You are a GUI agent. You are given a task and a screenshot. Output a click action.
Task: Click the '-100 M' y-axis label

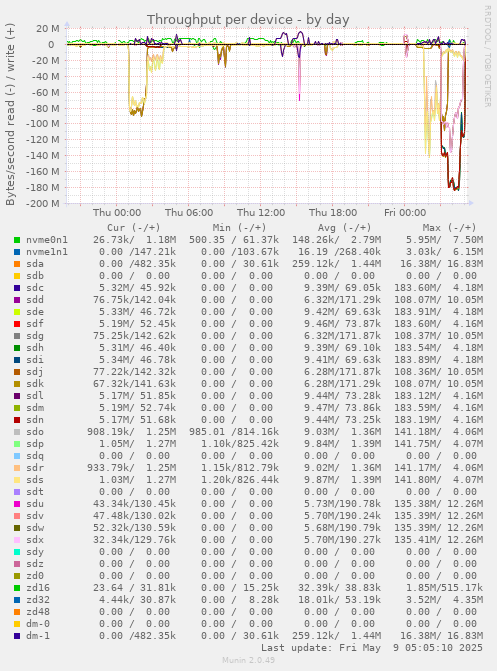click(42, 124)
